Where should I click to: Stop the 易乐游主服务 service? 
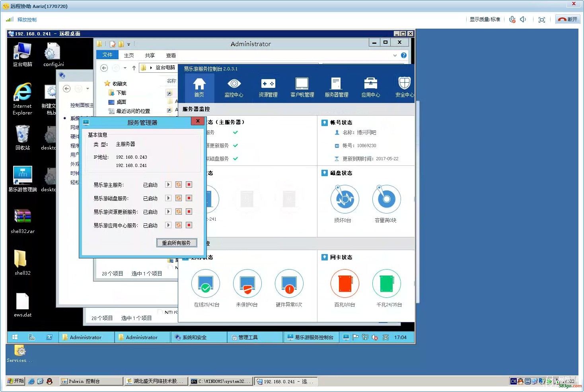click(x=189, y=184)
